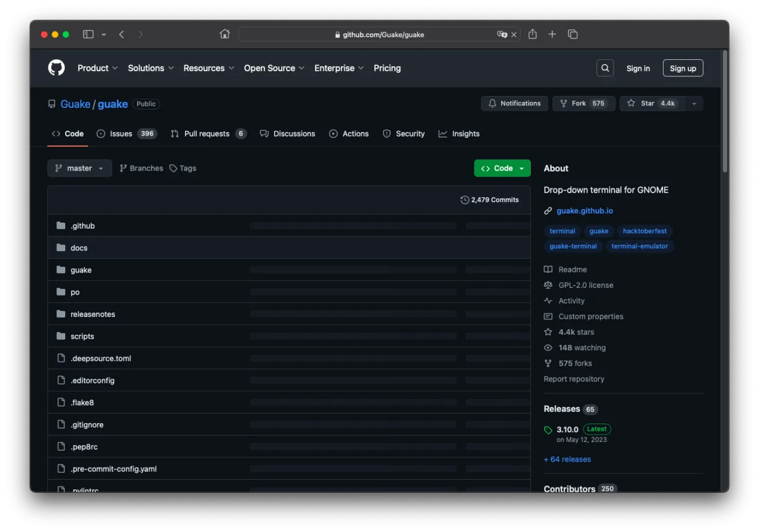
Task: Click the scripts folder icon
Action: tap(60, 336)
